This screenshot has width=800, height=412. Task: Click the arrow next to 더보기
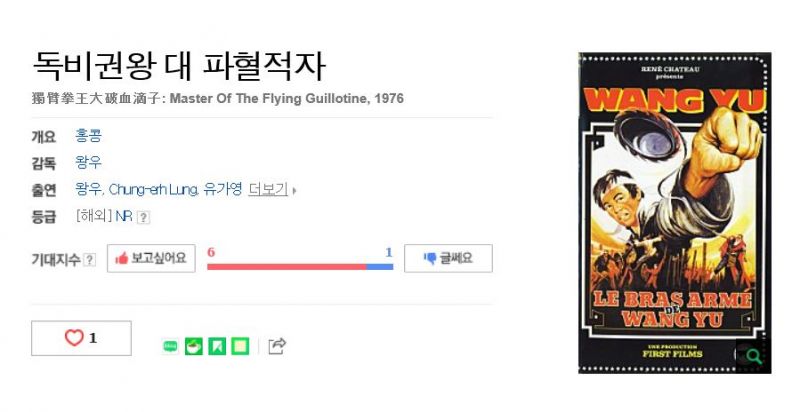click(x=294, y=191)
